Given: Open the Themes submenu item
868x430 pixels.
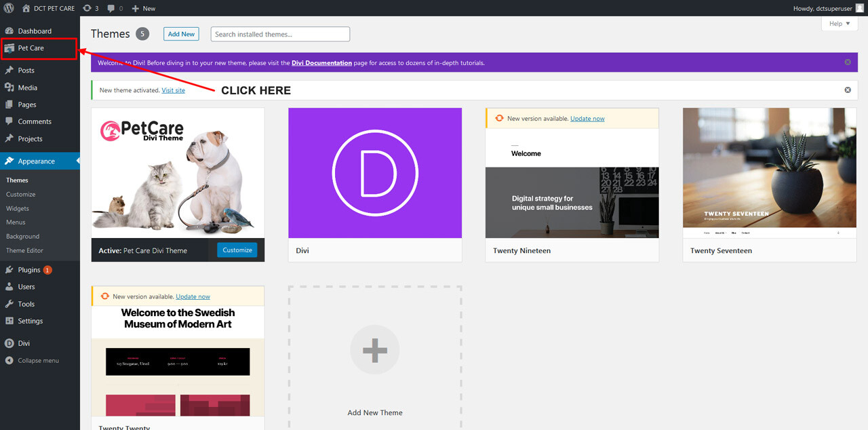Looking at the screenshot, I should [18, 180].
